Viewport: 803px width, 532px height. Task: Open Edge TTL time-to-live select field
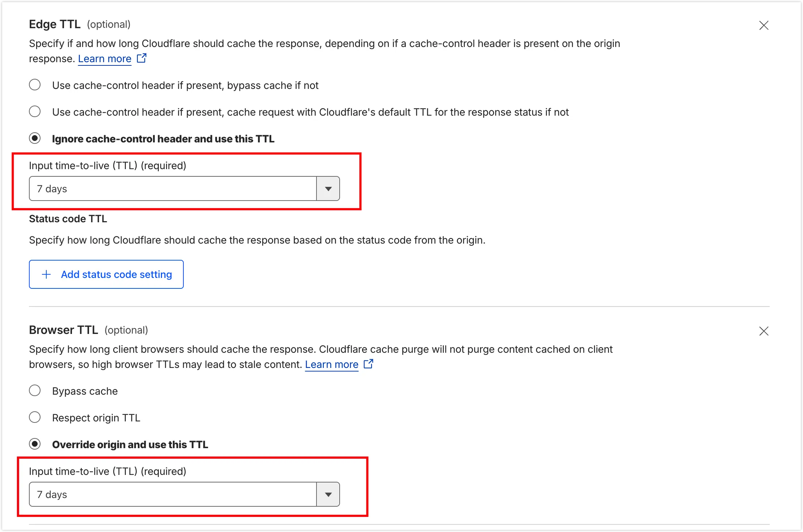pyautogui.click(x=173, y=189)
